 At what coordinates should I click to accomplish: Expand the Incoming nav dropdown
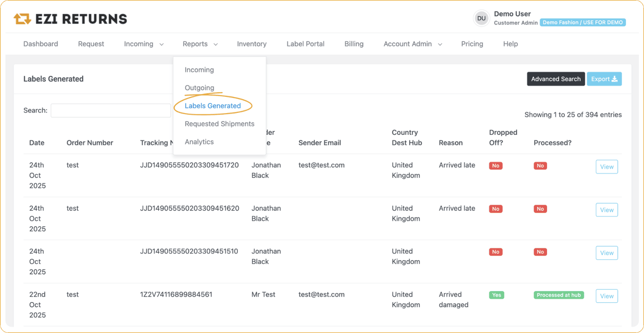pyautogui.click(x=143, y=44)
